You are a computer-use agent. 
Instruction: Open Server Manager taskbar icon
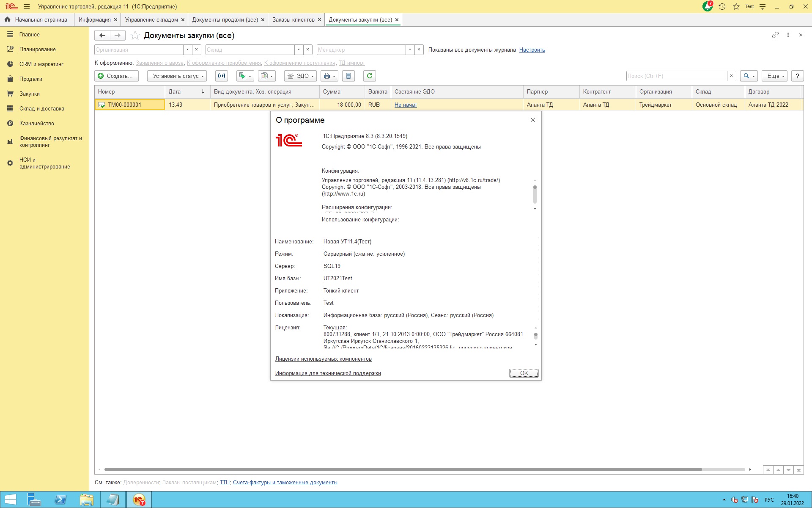34,500
